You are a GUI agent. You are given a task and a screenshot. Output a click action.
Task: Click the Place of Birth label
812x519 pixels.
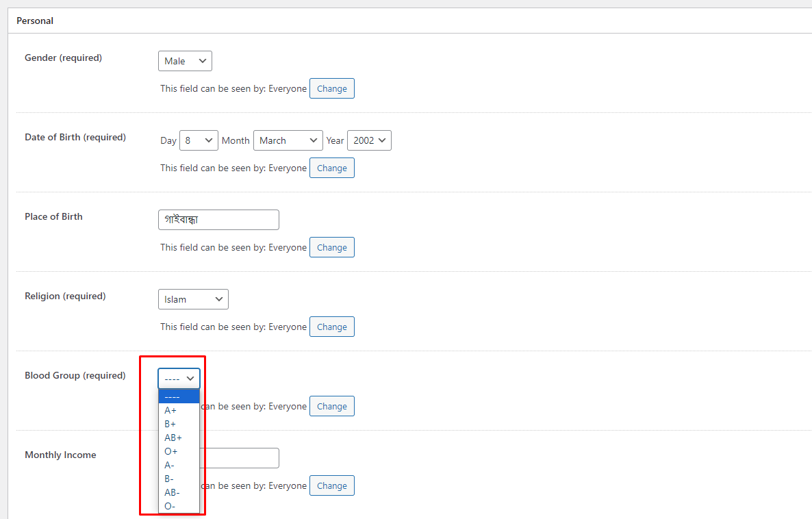coord(53,216)
